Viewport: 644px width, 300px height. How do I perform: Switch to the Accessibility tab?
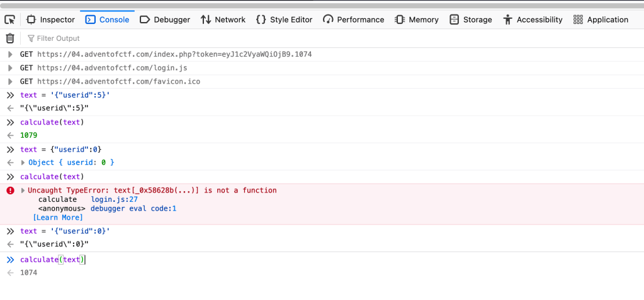(533, 19)
